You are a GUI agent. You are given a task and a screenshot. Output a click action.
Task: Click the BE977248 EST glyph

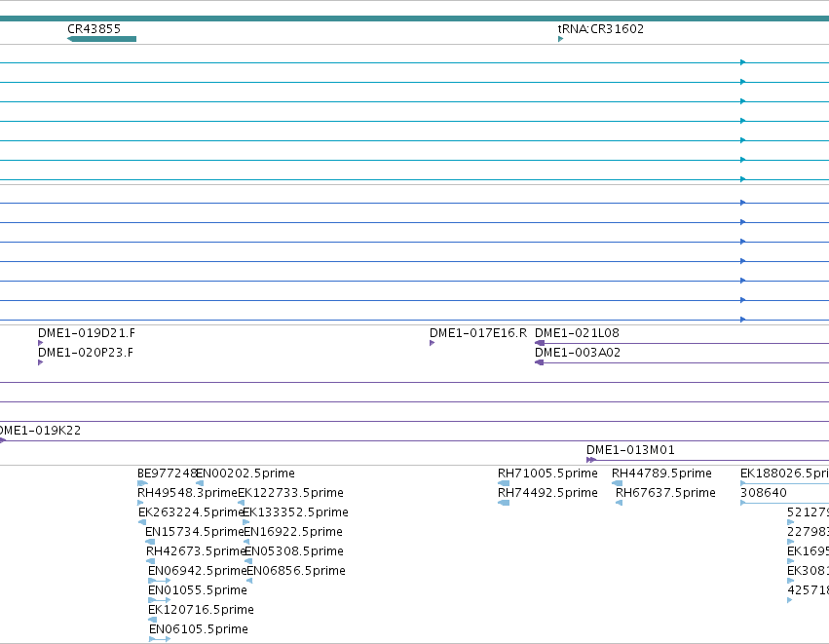tap(143, 483)
